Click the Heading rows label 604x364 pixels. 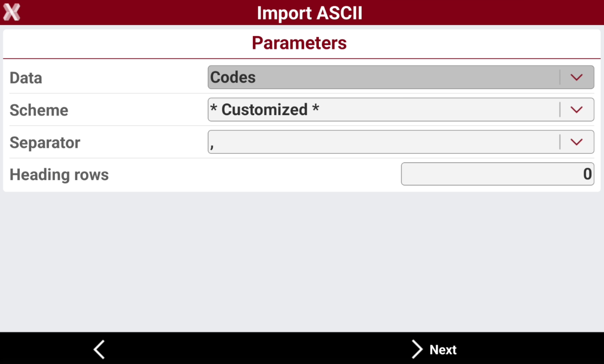pyautogui.click(x=59, y=175)
